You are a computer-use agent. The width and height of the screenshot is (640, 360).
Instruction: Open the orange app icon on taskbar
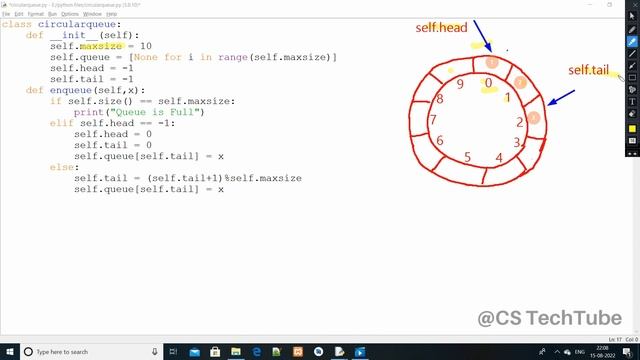[x=298, y=352]
